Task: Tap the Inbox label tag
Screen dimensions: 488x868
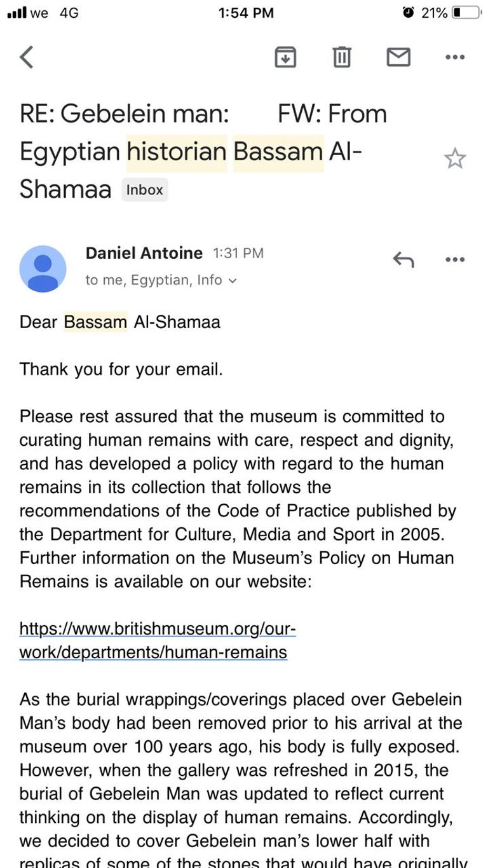Action: pyautogui.click(x=144, y=189)
